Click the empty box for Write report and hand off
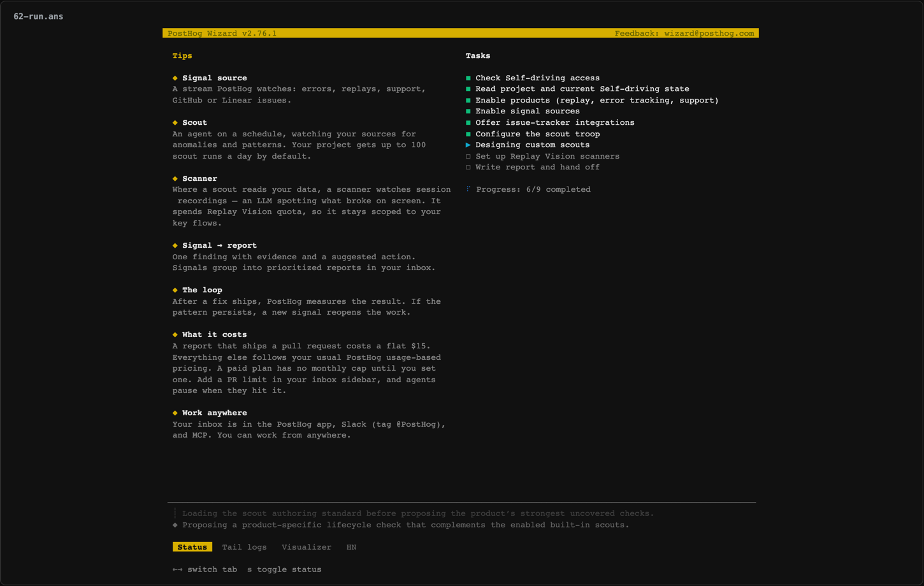Screen dimensions: 924x586 pyautogui.click(x=468, y=168)
